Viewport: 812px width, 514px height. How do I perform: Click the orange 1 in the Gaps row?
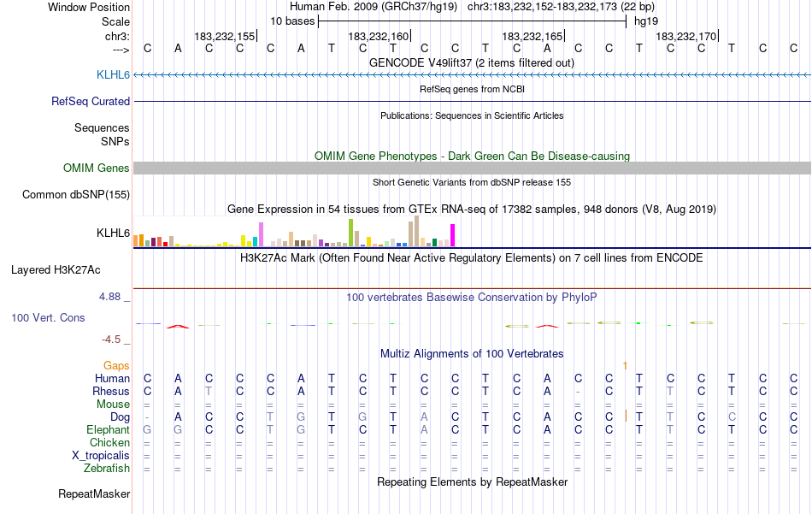pyautogui.click(x=625, y=366)
